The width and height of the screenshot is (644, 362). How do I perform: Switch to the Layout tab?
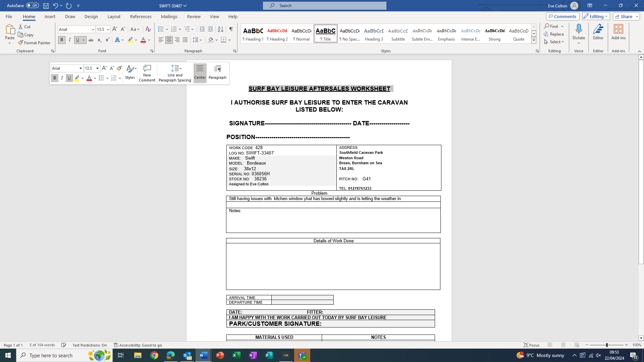(114, 16)
